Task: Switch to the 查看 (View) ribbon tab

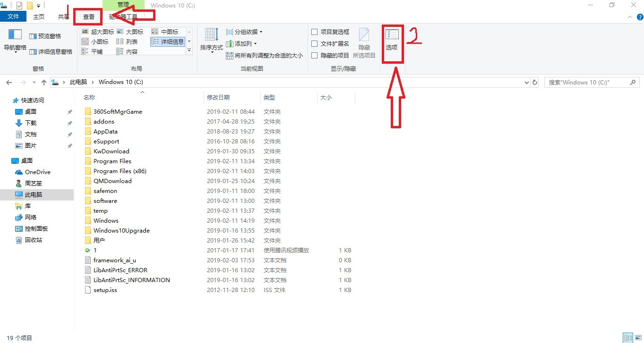Action: [x=88, y=16]
